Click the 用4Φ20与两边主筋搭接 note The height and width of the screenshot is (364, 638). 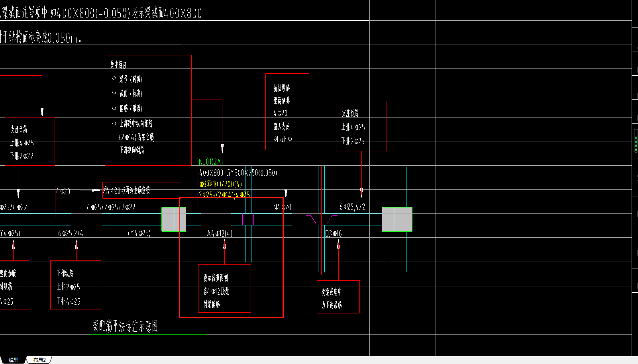tap(126, 190)
